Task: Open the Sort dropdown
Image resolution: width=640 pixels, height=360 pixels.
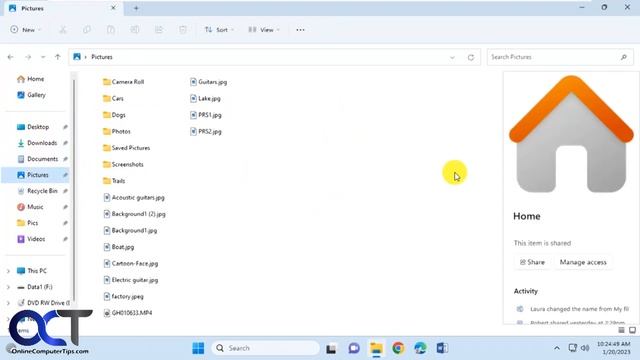Action: tap(219, 30)
